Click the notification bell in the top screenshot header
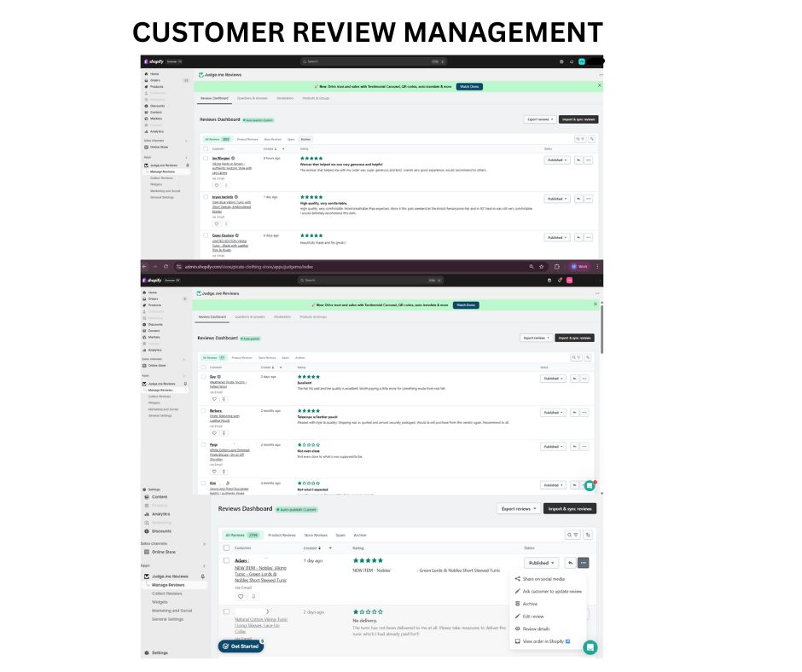This screenshot has width=802, height=672. tap(572, 61)
